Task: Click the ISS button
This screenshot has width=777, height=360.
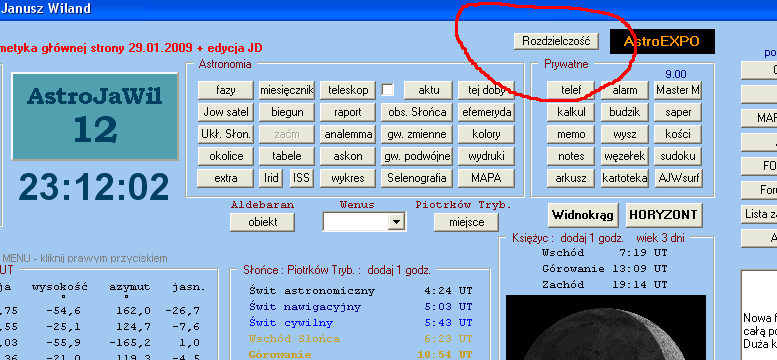Action: (x=302, y=178)
